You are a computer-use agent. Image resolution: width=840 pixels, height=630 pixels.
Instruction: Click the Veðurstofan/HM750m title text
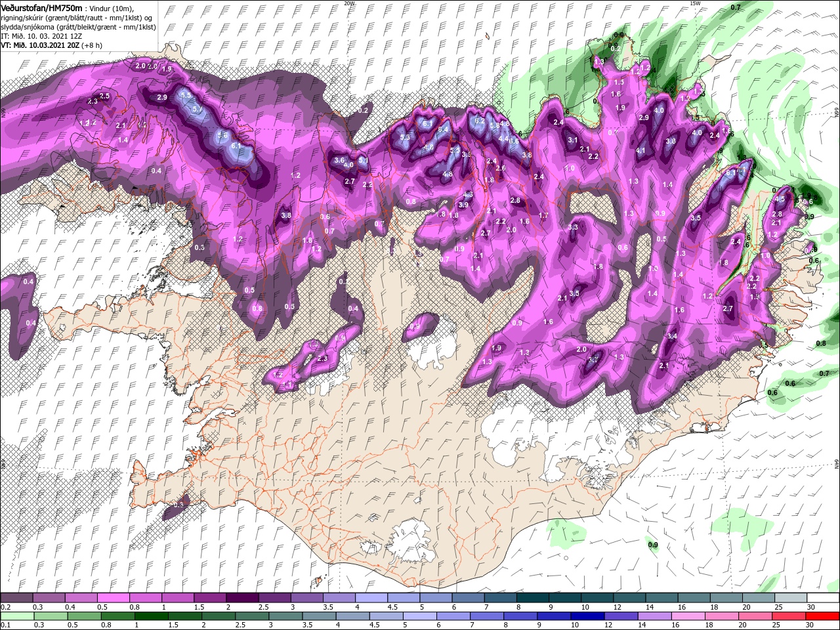tap(41, 7)
